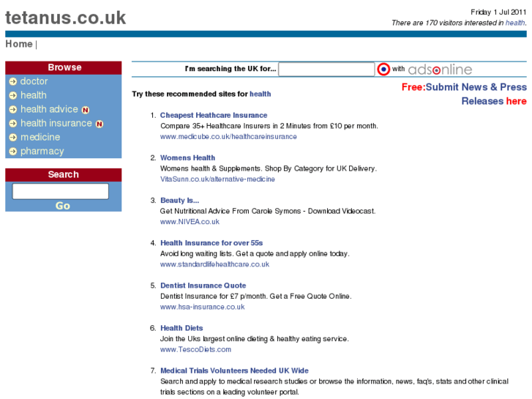Image resolution: width=532 pixels, height=399 pixels.
Task: Click the date 'Friday 1 Jul 2011'
Action: coord(498,12)
